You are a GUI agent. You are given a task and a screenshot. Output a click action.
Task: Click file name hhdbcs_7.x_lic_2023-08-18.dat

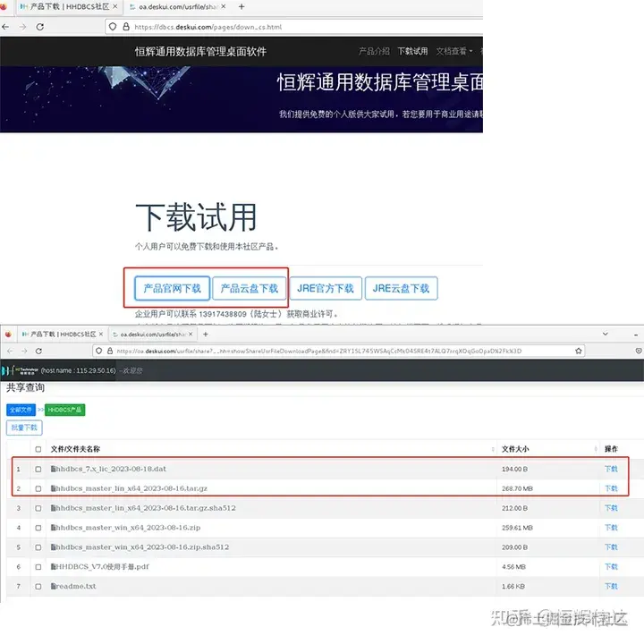pyautogui.click(x=111, y=469)
